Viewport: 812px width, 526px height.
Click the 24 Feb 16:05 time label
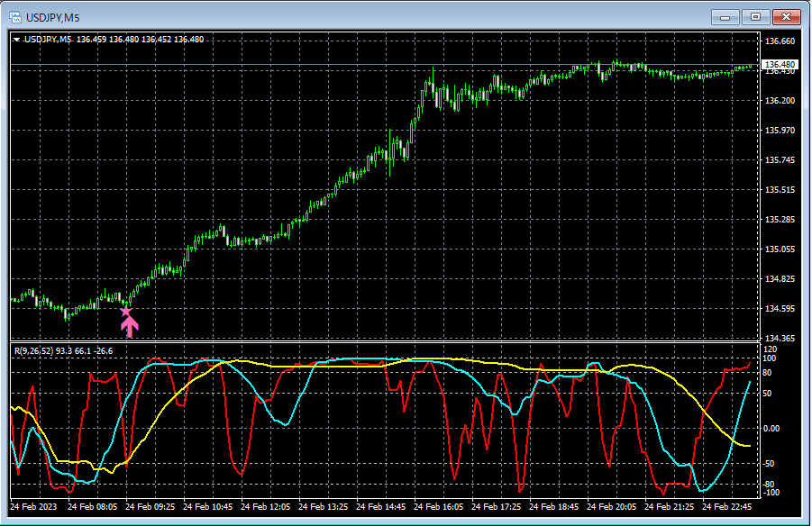[x=438, y=507]
